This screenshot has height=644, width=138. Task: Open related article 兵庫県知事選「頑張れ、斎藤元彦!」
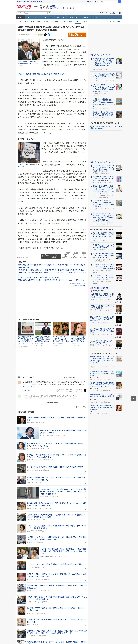tap(51, 270)
